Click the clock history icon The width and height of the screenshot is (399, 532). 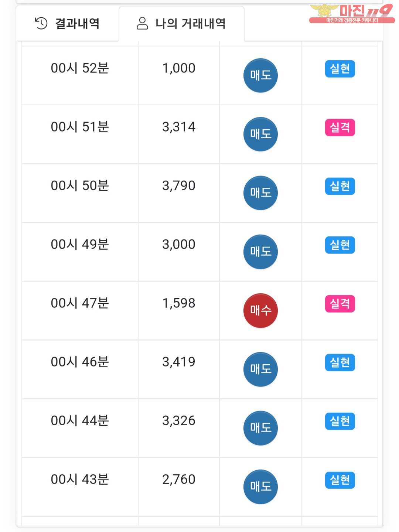point(41,23)
